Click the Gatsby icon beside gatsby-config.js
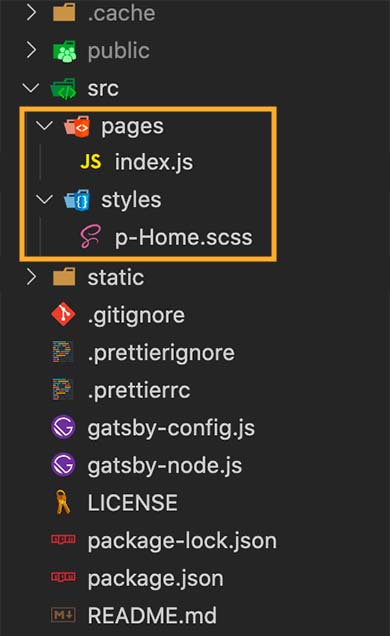 pos(63,427)
